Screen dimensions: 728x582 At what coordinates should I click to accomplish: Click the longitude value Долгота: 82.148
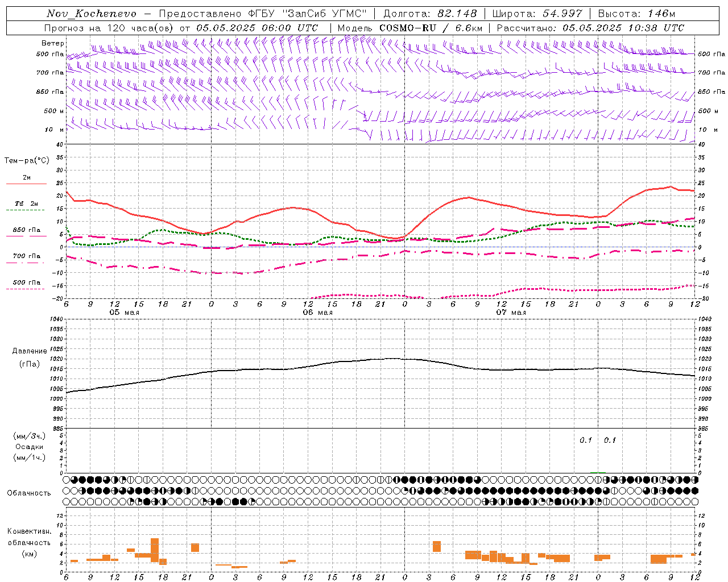tap(430, 14)
